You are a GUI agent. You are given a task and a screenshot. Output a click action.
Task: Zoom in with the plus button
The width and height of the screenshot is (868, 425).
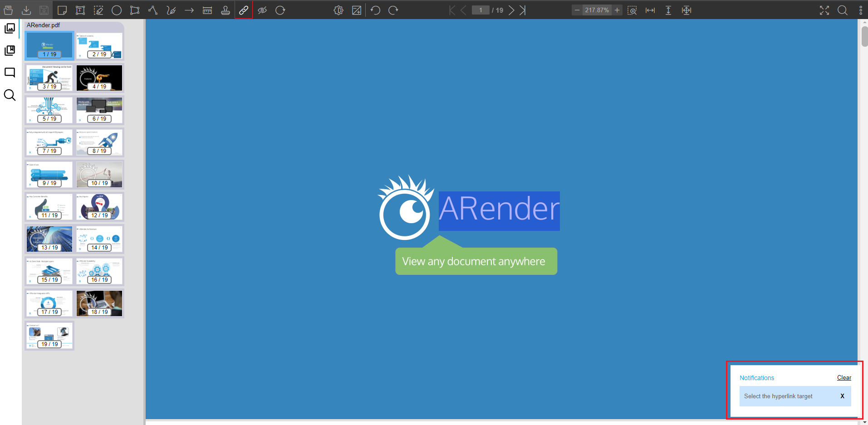click(617, 10)
